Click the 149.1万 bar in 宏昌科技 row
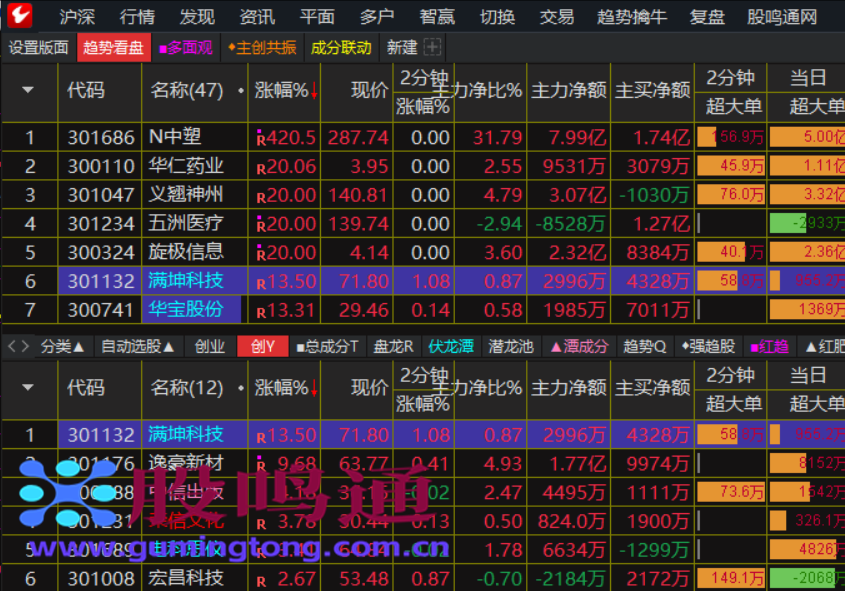The width and height of the screenshot is (845, 591). 731,578
